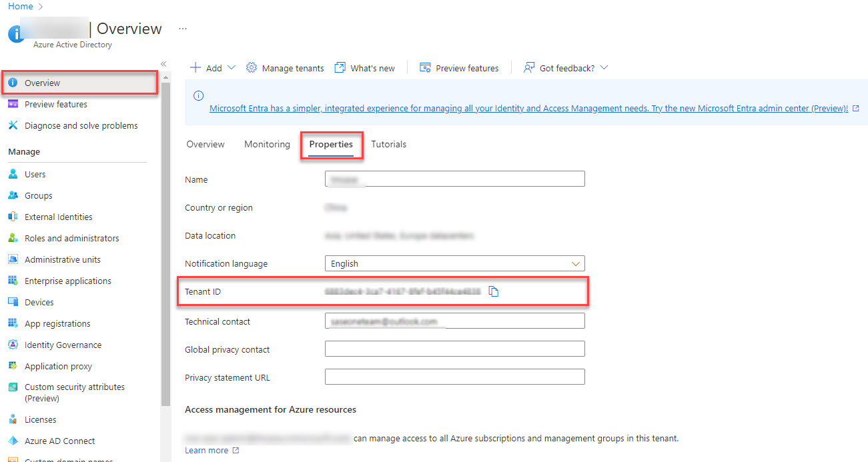Open Application proxy settings
868x462 pixels.
[58, 366]
